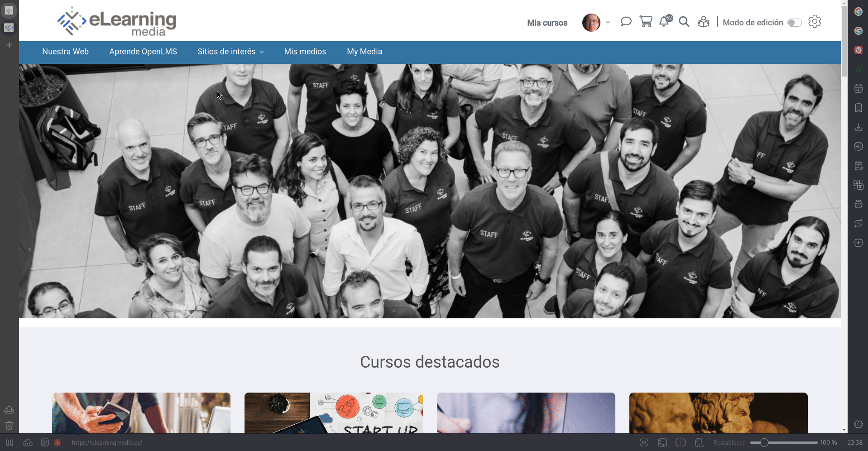
Task: Open browser downloads panel in right sidebar
Action: pos(858,127)
